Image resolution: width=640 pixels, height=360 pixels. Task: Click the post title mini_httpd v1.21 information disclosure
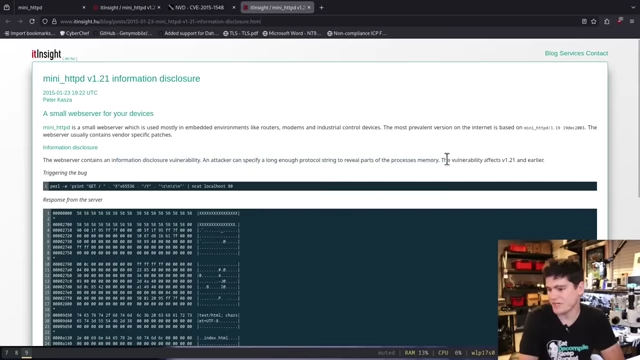click(121, 78)
